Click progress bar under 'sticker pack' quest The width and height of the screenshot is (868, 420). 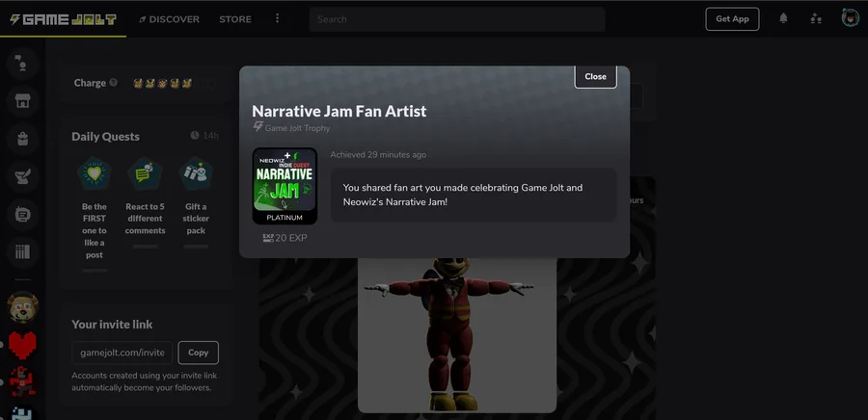coord(196,247)
